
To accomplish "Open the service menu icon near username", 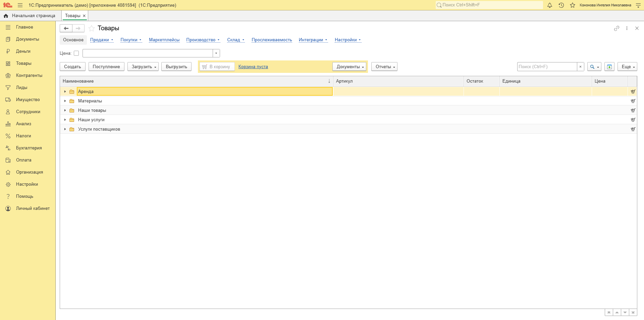I will click(x=638, y=5).
